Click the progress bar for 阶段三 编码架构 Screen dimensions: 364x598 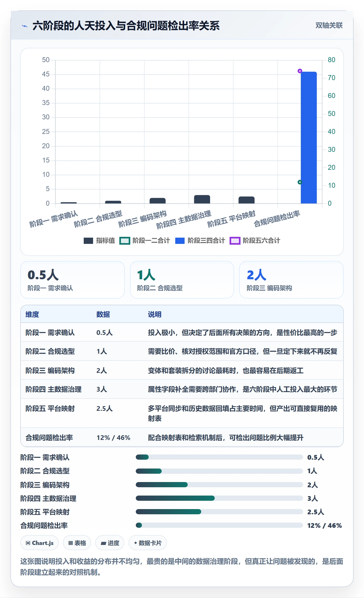coord(219,485)
